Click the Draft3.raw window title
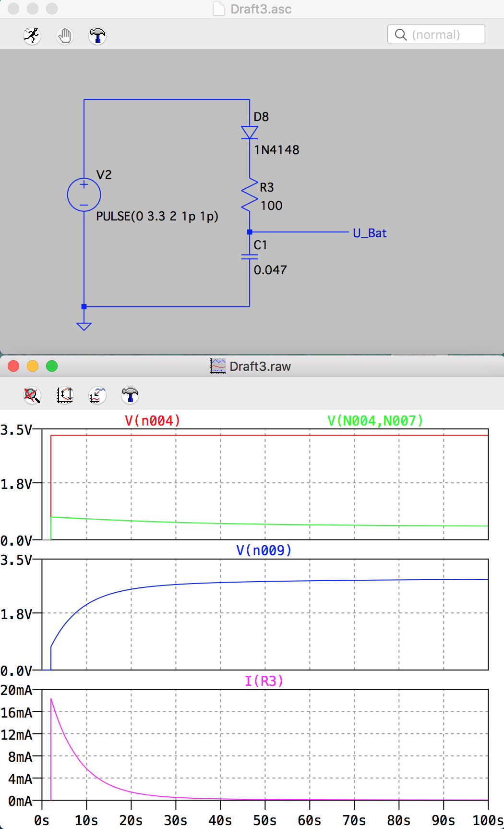Screen dimensions: 504x829 click(260, 366)
